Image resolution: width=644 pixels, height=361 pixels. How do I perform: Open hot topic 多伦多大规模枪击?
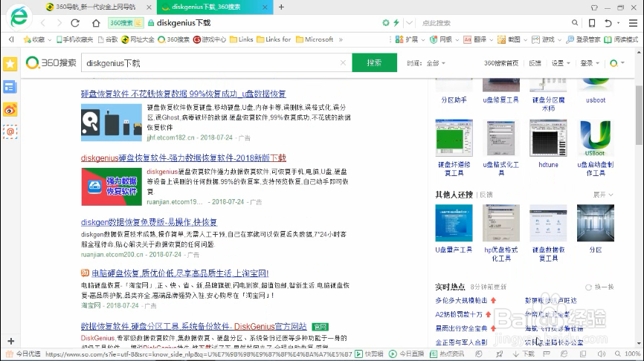click(x=461, y=301)
